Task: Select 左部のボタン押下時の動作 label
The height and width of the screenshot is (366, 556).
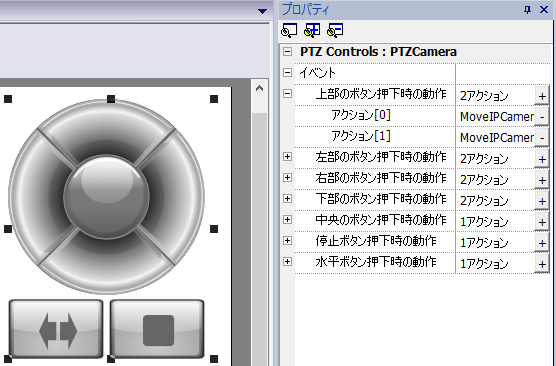Action: tap(381, 157)
